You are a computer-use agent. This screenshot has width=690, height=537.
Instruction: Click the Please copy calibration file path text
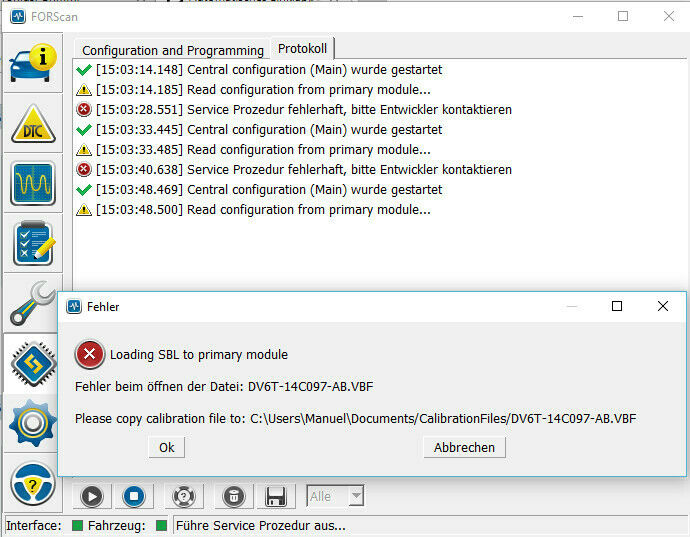[x=356, y=418]
